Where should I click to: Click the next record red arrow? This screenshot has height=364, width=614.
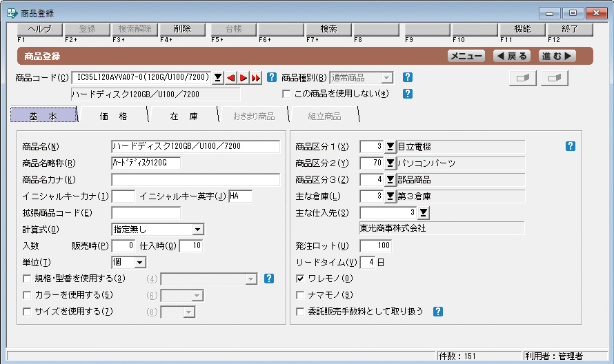(244, 78)
